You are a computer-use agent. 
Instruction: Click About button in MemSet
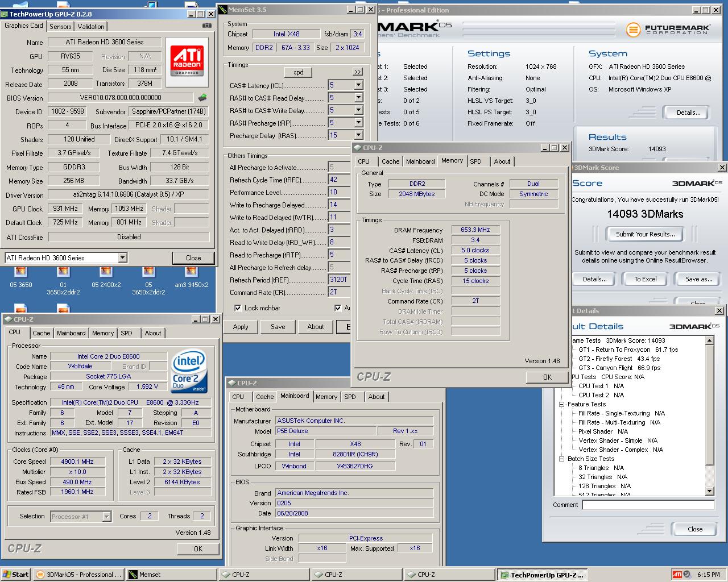coord(316,327)
